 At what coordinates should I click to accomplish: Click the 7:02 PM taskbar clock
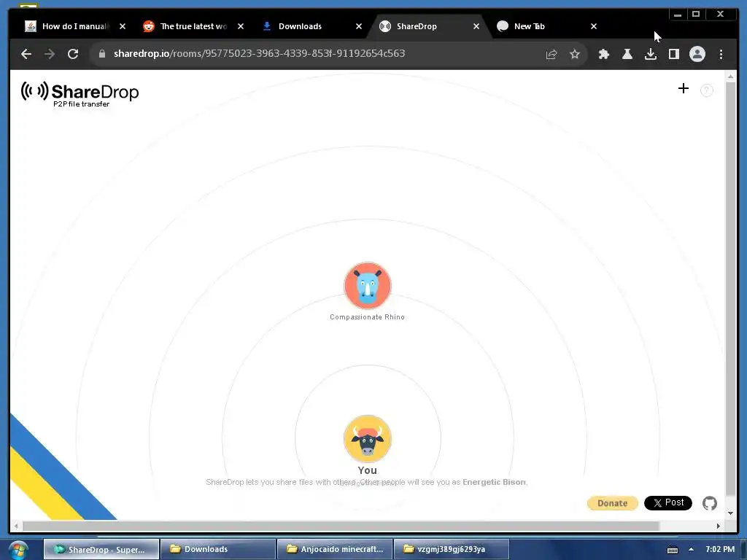click(720, 550)
